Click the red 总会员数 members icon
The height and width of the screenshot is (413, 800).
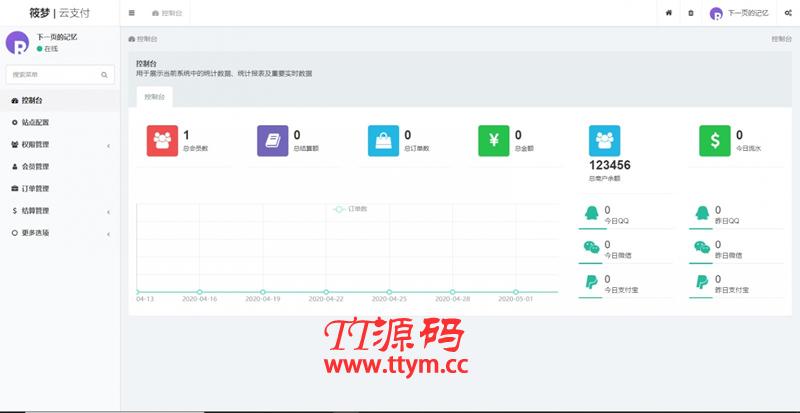pyautogui.click(x=162, y=140)
